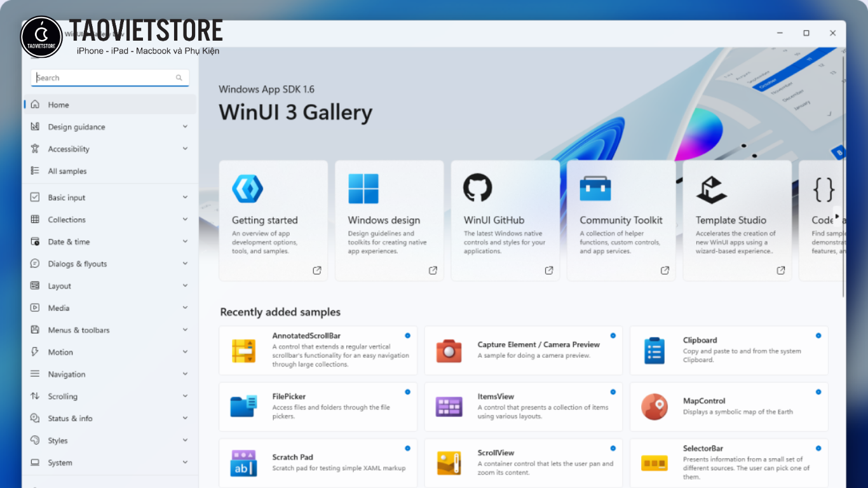The image size is (868, 488).
Task: Open the Scrolling navigation item
Action: pos(110,396)
